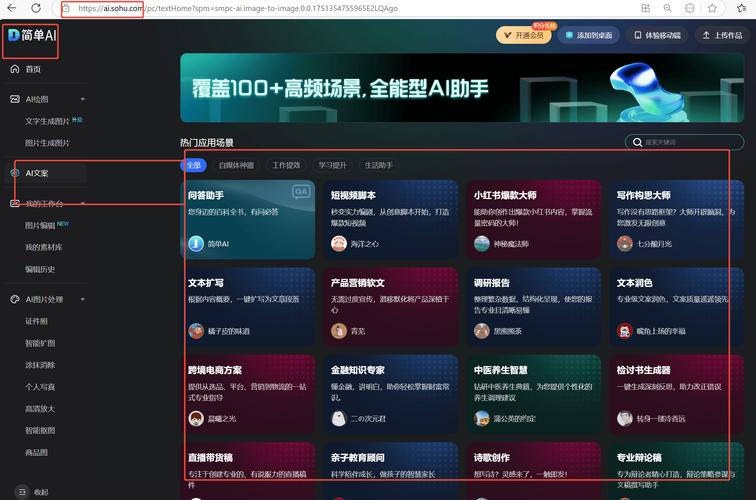
Task: Open the 诗歌创作 card
Action: tap(534, 471)
